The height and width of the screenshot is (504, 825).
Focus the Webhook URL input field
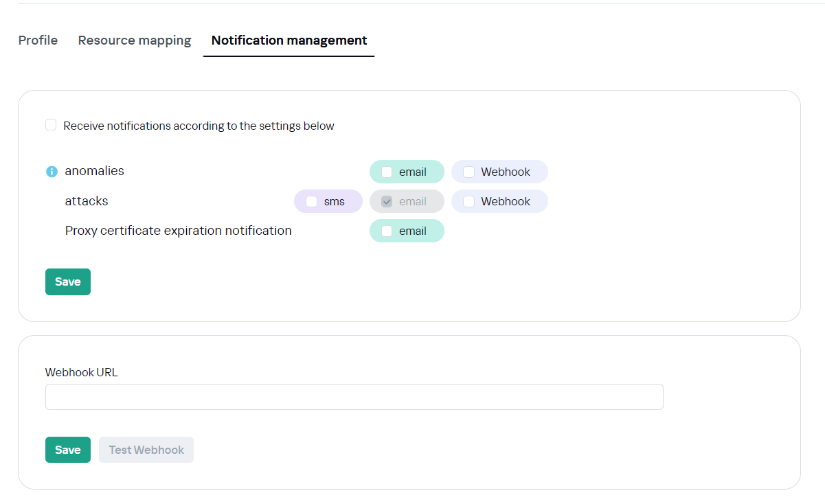pyautogui.click(x=354, y=397)
